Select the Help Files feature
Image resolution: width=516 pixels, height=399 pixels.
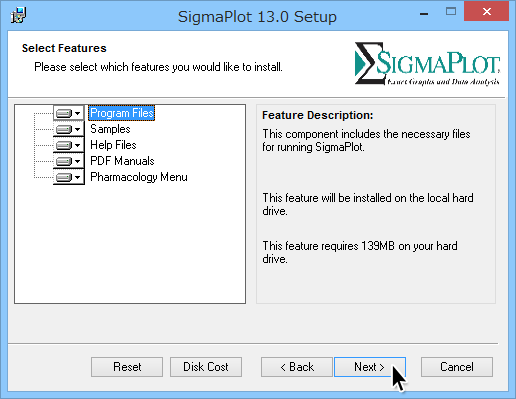pyautogui.click(x=113, y=145)
